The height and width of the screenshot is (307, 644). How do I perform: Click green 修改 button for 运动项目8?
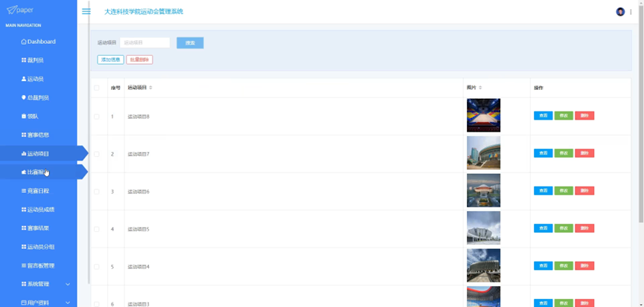click(564, 115)
